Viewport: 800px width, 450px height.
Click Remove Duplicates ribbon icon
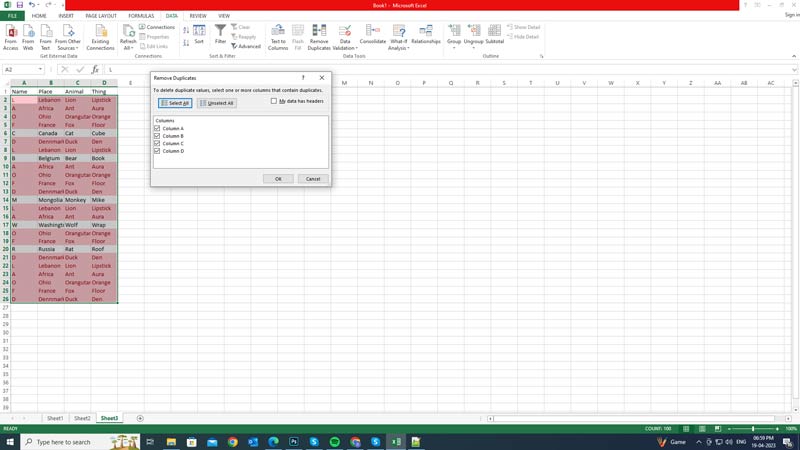point(319,38)
